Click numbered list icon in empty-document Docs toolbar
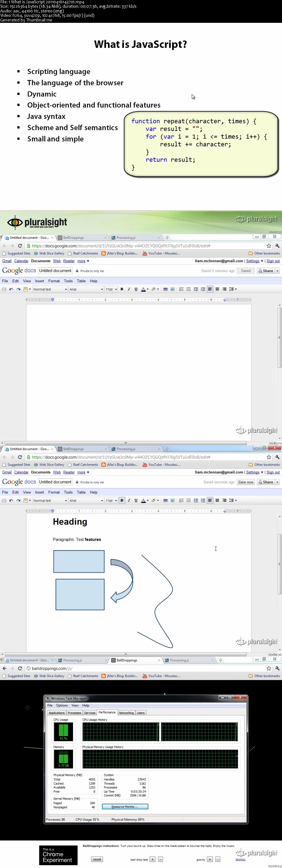Viewport: 282px width, 868px height. coord(181,289)
